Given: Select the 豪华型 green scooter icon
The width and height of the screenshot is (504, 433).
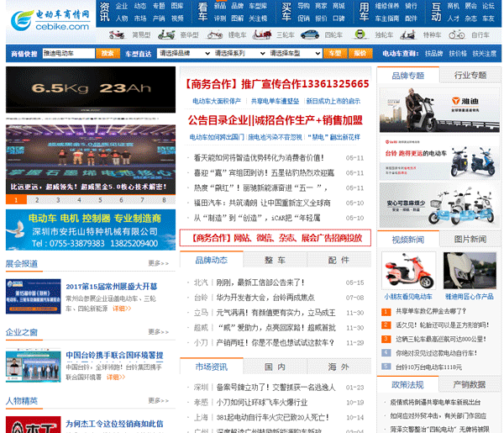Looking at the screenshot, I should (x=166, y=34).
